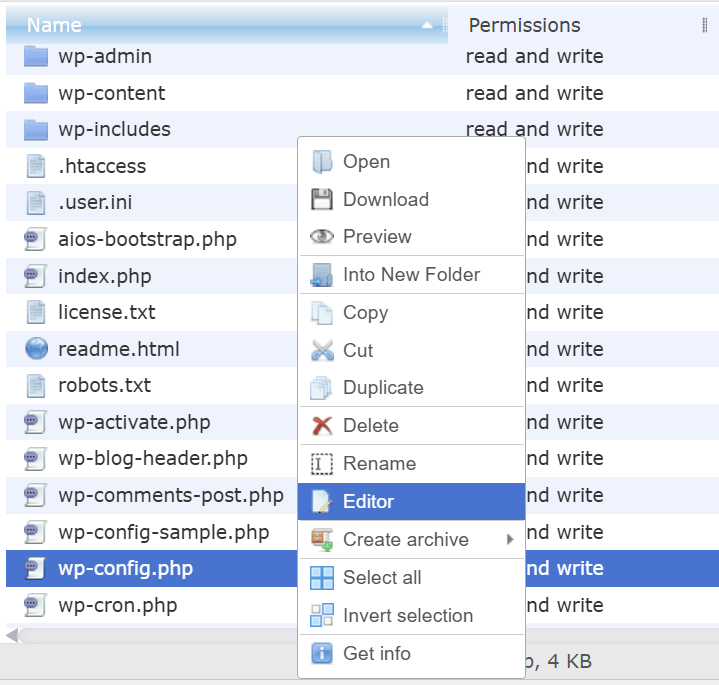The image size is (719, 685).
Task: Click the Create archive icon
Action: 322,540
